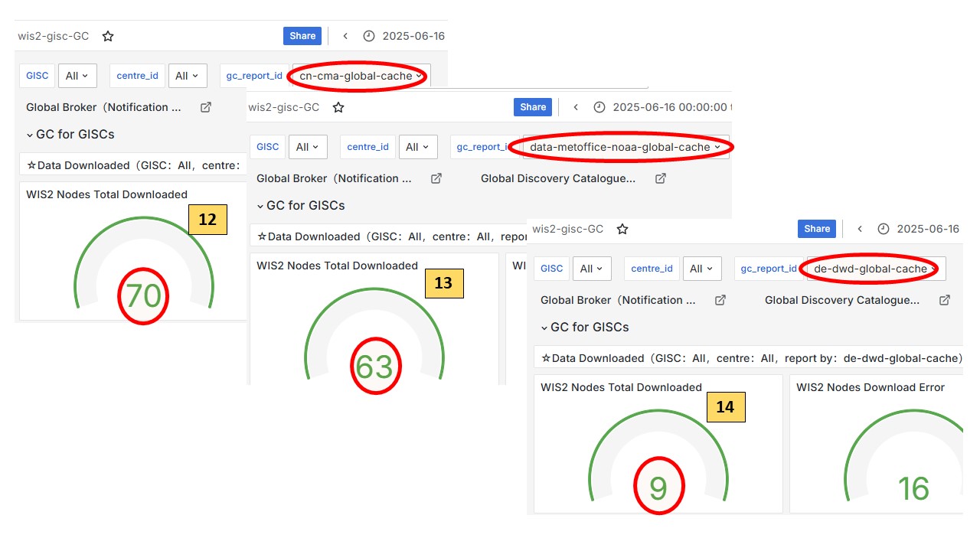Star the top-left wis2-gisc-GC dashboard
Viewport: 980px width, 551px height.
(108, 36)
